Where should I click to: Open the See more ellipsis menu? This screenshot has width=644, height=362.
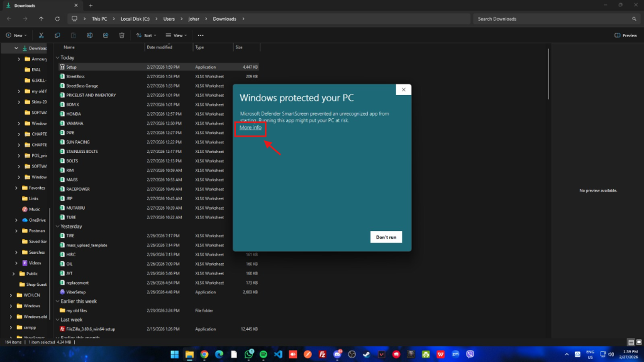click(201, 35)
